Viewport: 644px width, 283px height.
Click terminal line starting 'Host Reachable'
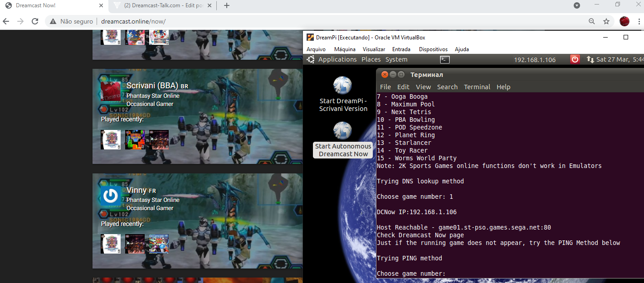[x=464, y=227]
